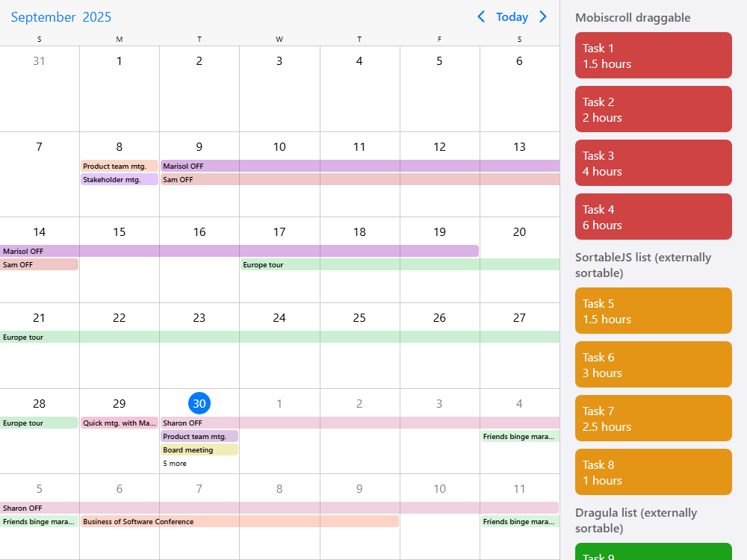Viewport: 747px width, 560px height.
Task: Select the Task 4 6 hours card
Action: tap(653, 217)
